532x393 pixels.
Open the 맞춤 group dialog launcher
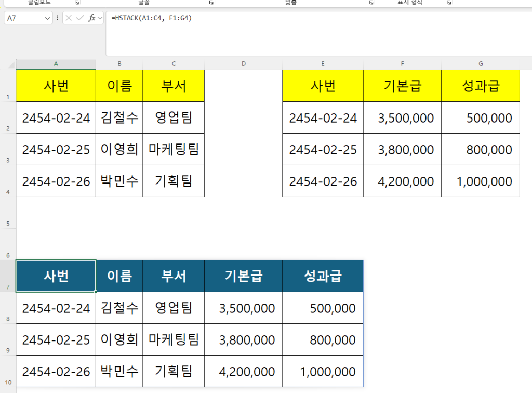tap(371, 3)
